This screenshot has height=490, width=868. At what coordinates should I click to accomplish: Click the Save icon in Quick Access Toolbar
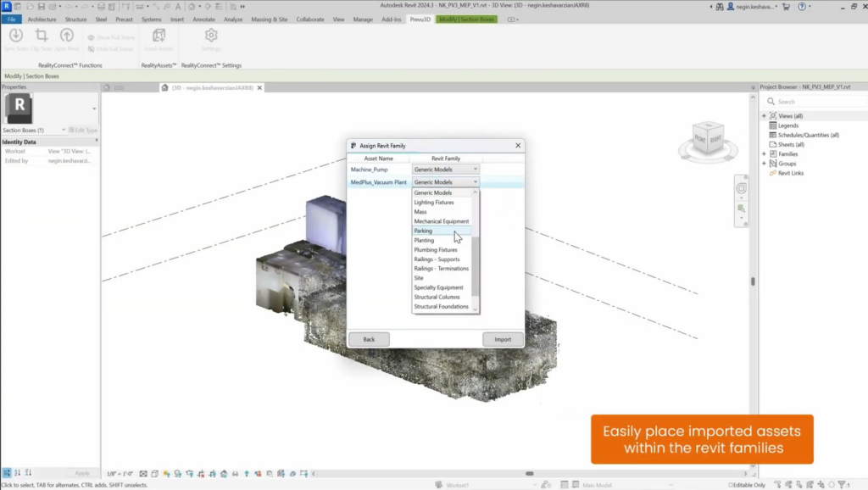[x=41, y=5]
